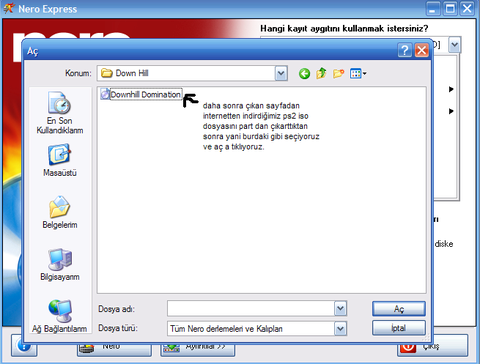The height and width of the screenshot is (364, 480).
Task: Expand the Dosya adı dropdown arrow
Action: click(340, 309)
